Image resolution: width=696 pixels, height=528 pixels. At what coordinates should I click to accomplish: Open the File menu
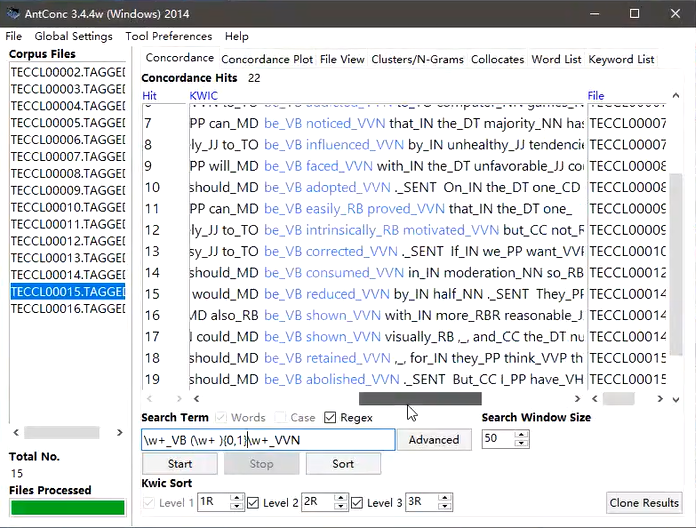(x=14, y=36)
